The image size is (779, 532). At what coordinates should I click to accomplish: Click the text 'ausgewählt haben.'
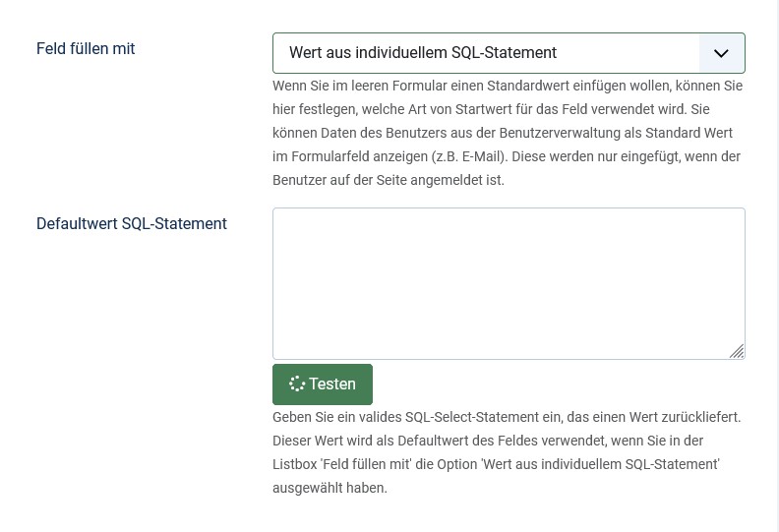pos(330,488)
